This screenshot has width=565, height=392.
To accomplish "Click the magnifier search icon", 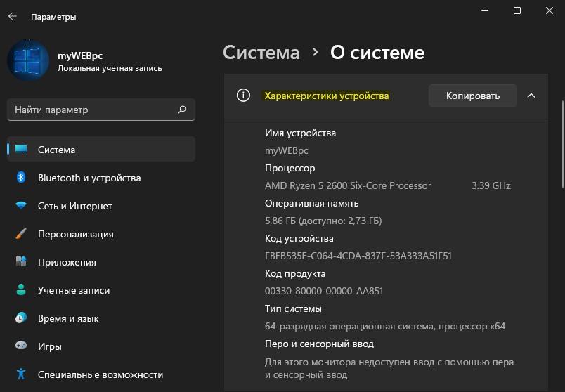I will (182, 109).
